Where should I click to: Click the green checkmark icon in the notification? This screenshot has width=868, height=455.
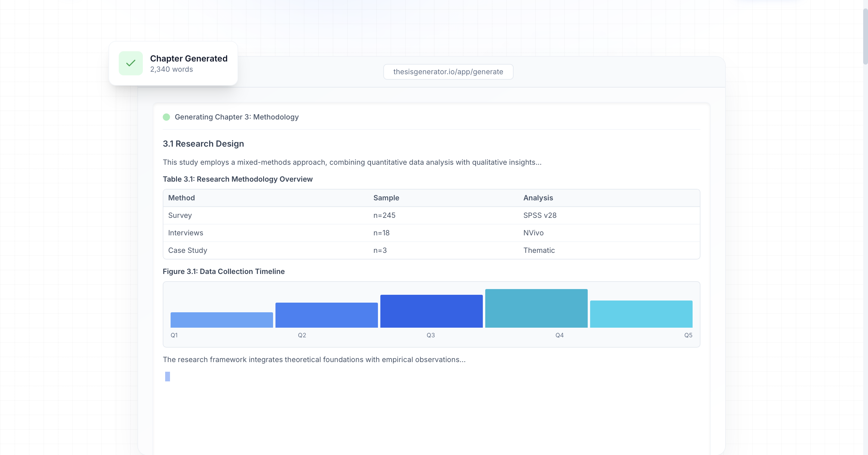pyautogui.click(x=131, y=63)
